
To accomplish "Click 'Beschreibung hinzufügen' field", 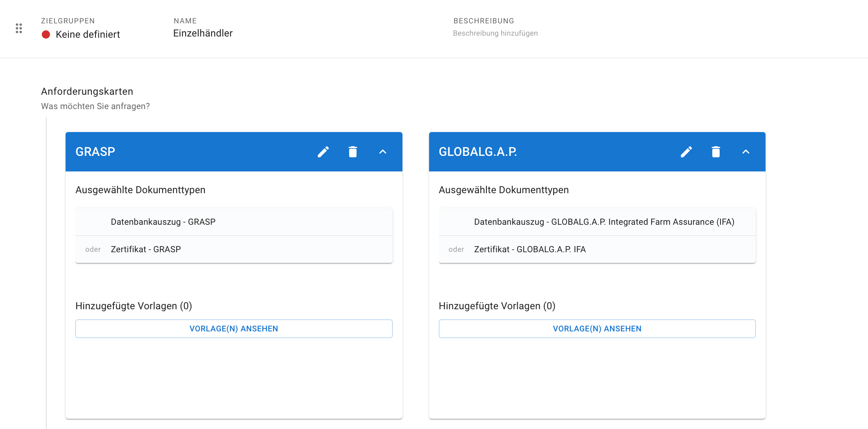I will [495, 33].
